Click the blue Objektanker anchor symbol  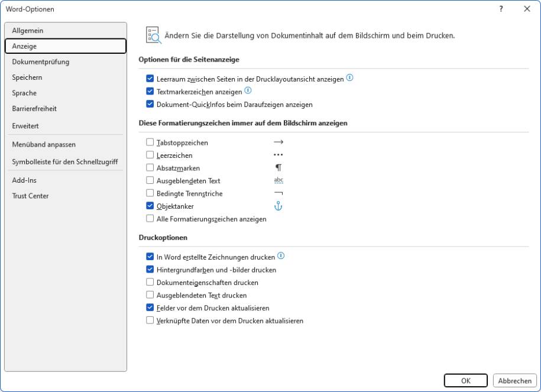[278, 206]
